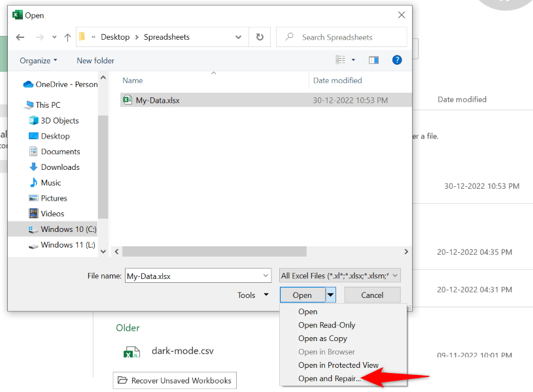Select the My-Data.xlsx file
The width and height of the screenshot is (533, 392).
pyautogui.click(x=157, y=100)
